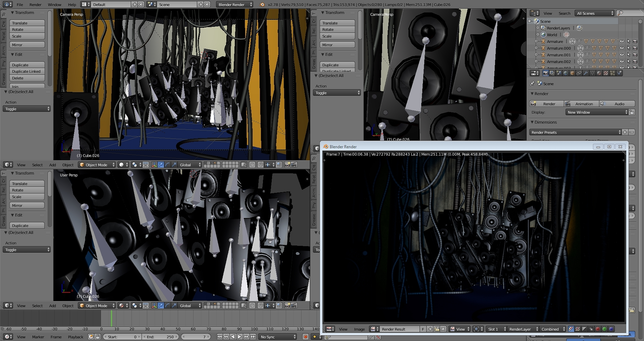Click the open image folder icon in render window

click(x=437, y=329)
